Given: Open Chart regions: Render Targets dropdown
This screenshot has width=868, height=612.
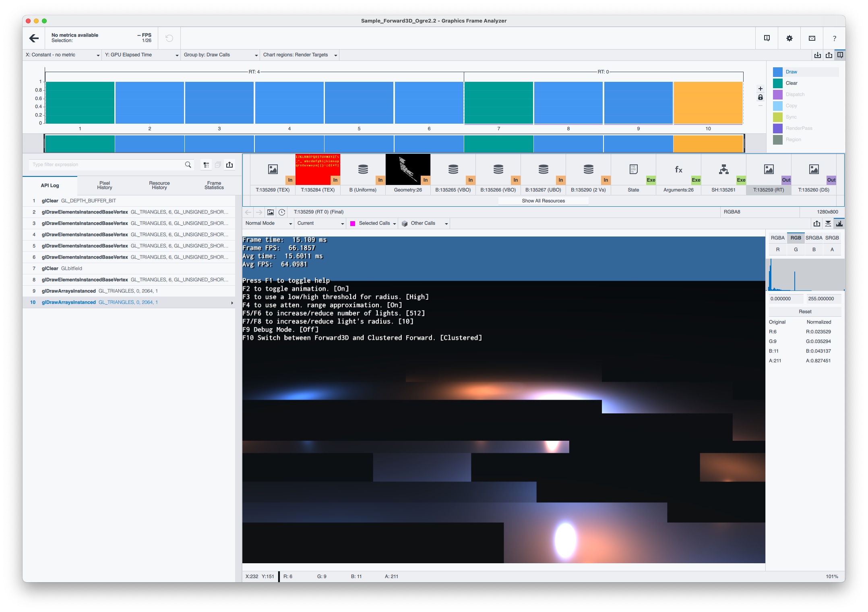Looking at the screenshot, I should 300,55.
